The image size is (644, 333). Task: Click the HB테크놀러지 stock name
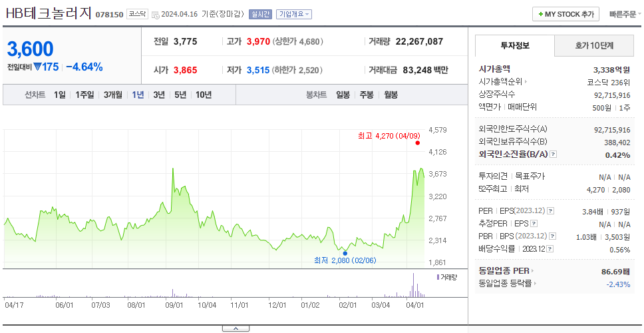point(49,13)
